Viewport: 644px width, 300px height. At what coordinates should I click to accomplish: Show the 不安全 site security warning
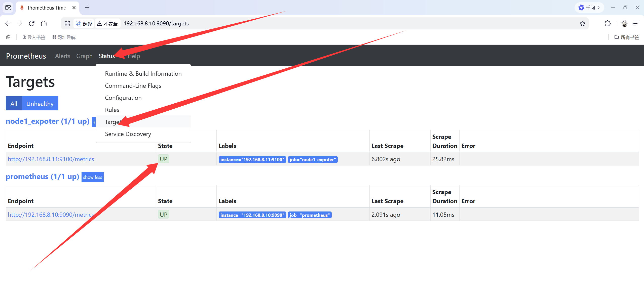click(x=107, y=24)
